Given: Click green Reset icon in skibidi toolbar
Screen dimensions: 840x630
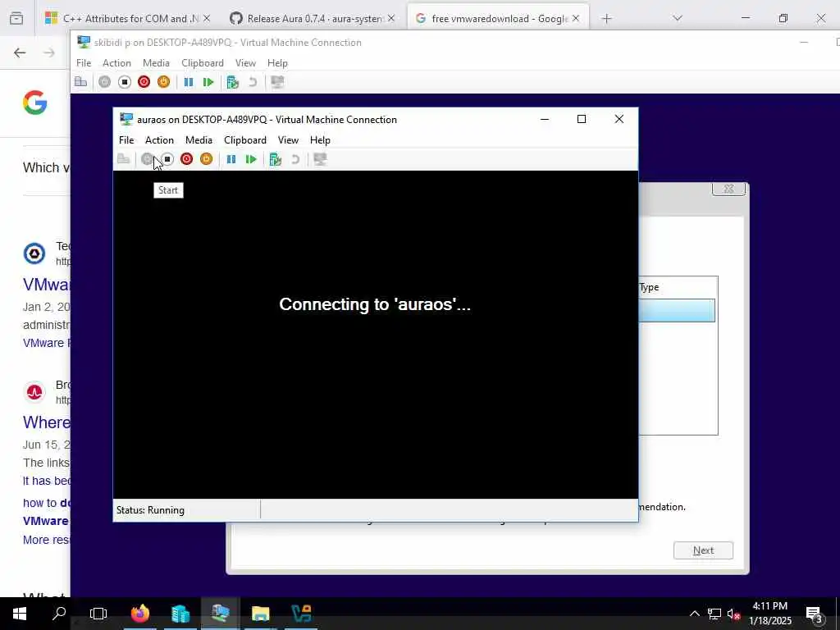Looking at the screenshot, I should 208,82.
